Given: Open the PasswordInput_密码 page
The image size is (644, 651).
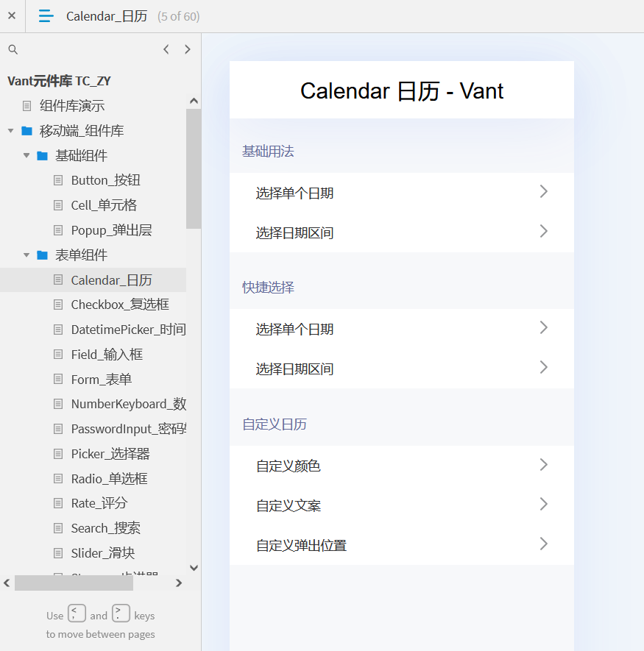Looking at the screenshot, I should tap(128, 428).
